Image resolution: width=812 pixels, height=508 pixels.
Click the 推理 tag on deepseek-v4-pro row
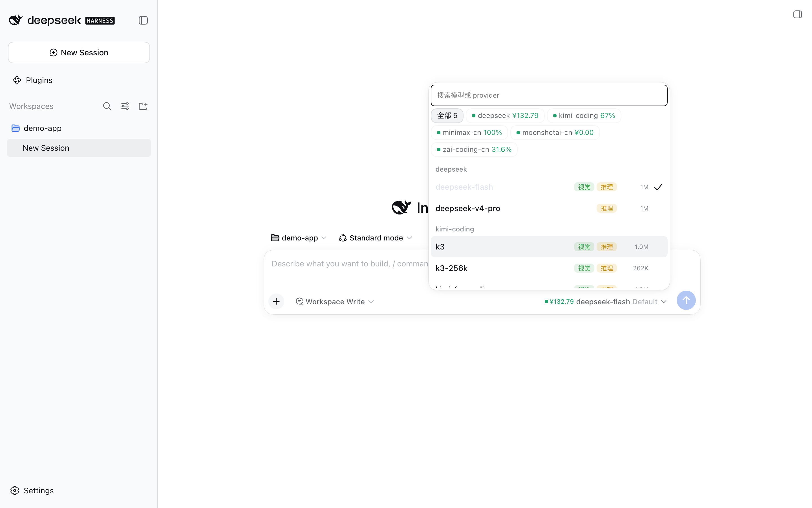pos(607,208)
